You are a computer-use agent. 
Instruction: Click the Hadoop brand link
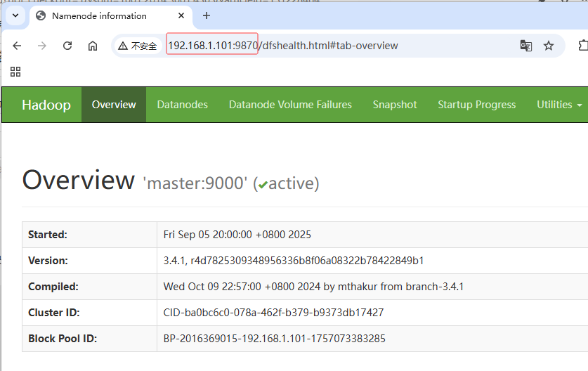point(46,105)
